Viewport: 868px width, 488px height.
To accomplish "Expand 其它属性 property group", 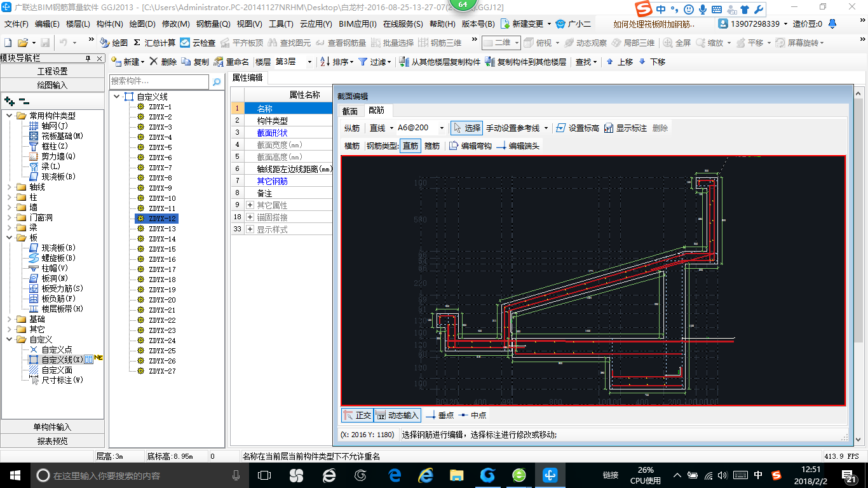I will (x=250, y=205).
